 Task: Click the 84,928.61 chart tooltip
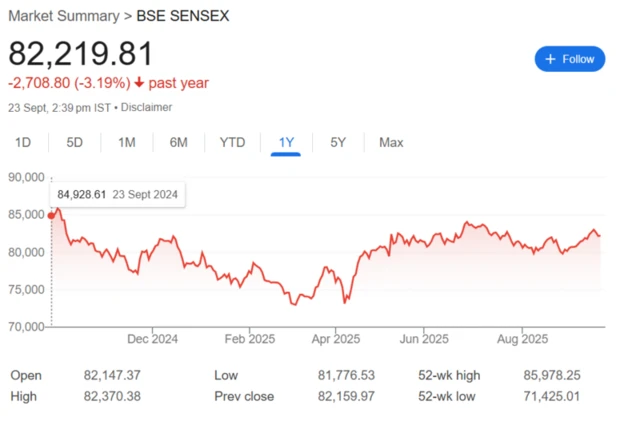pos(117,195)
